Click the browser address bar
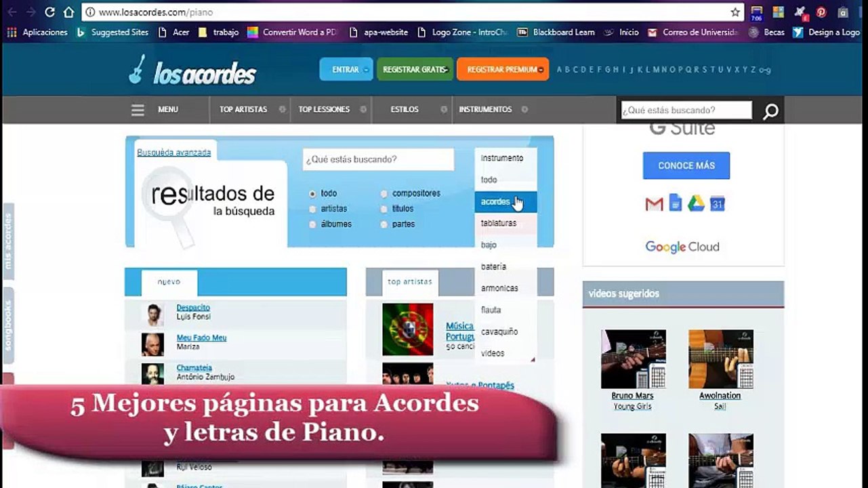 click(411, 12)
